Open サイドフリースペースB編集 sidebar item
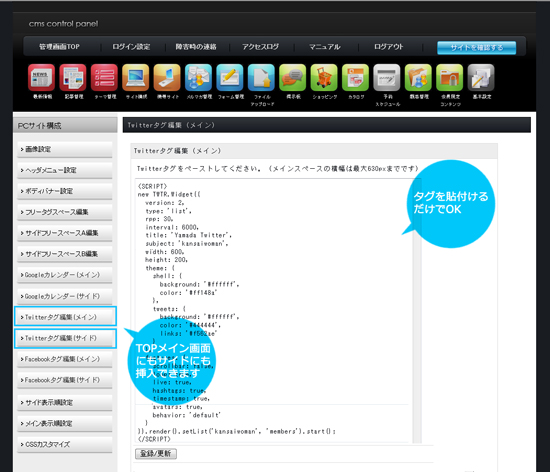Screen dimensions: 550x472 [x=65, y=254]
